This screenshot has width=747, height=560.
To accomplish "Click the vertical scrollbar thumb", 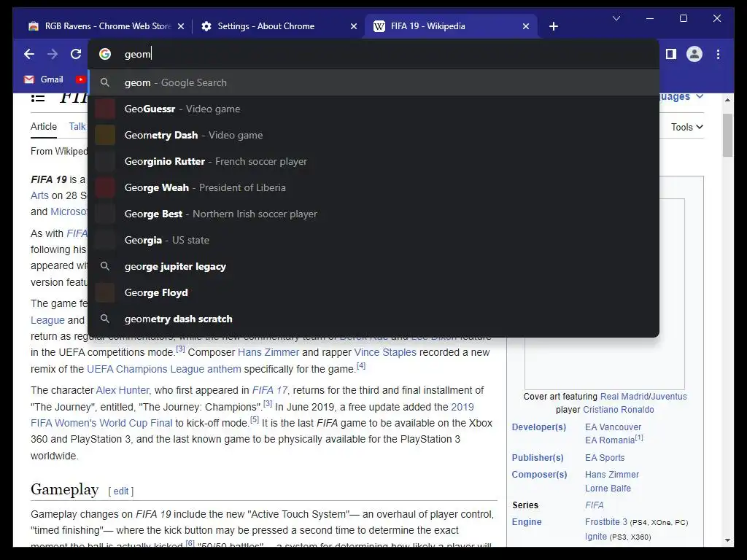I will (727, 135).
